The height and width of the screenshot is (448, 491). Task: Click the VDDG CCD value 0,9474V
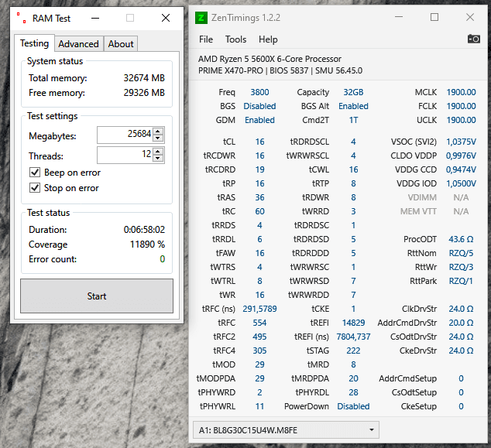(461, 169)
